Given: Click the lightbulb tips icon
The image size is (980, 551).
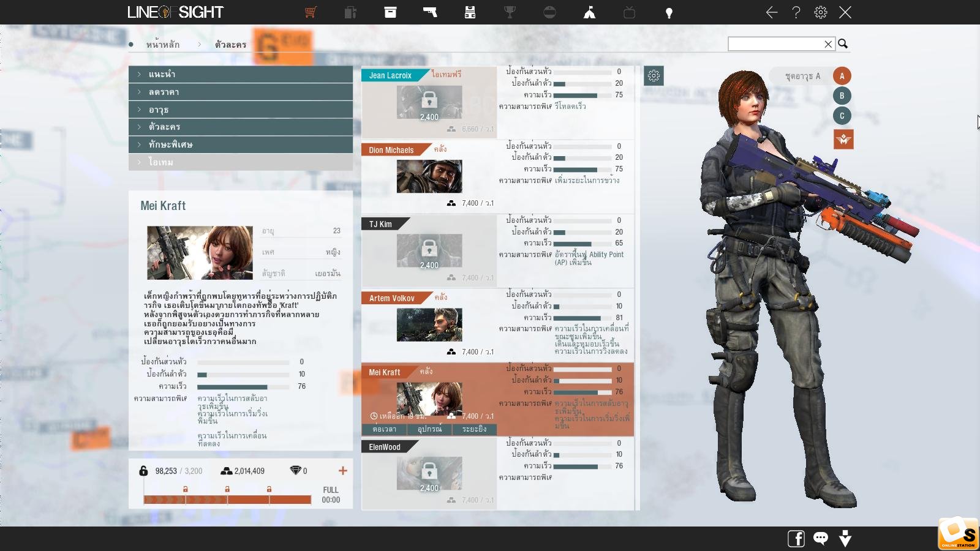Looking at the screenshot, I should [669, 13].
